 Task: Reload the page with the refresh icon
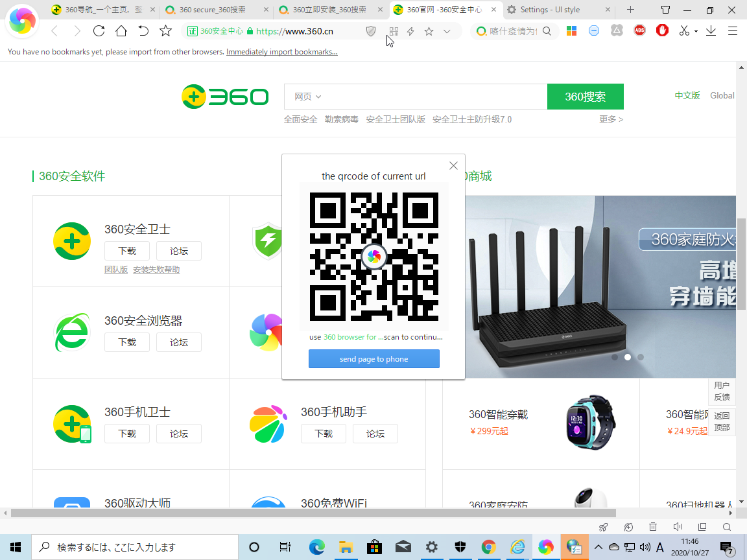point(99,31)
